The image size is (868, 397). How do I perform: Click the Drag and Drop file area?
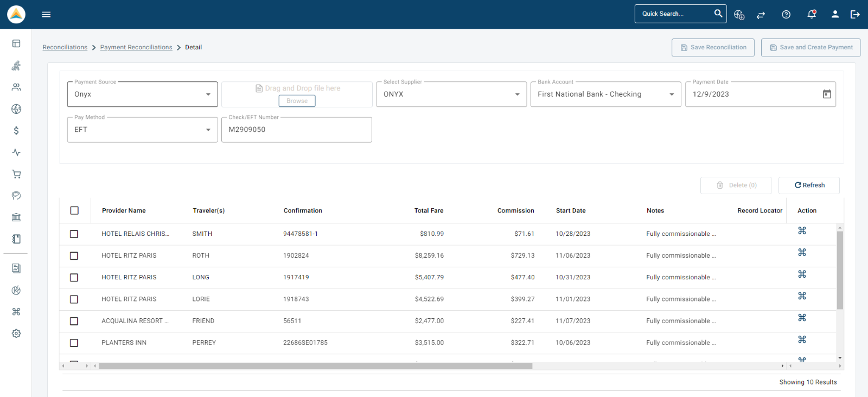[297, 94]
